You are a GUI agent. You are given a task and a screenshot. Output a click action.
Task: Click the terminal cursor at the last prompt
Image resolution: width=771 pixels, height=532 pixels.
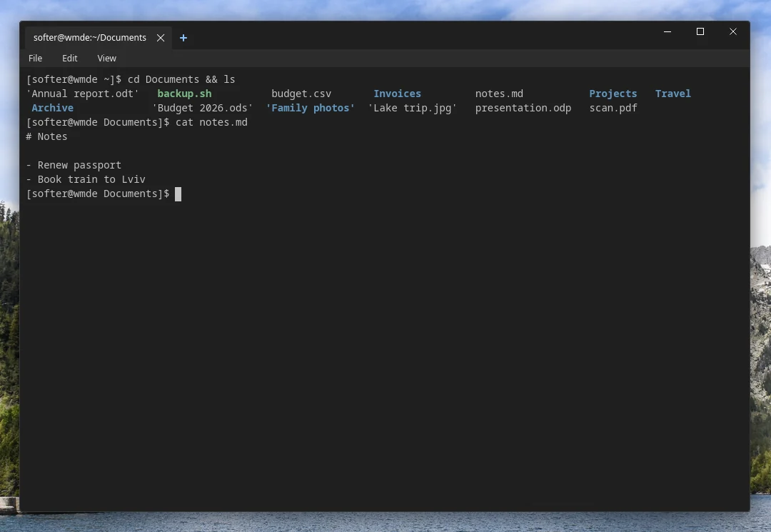pyautogui.click(x=178, y=194)
